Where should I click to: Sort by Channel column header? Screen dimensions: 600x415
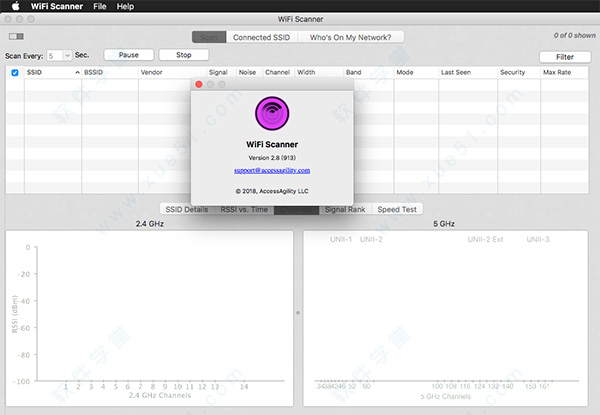tap(277, 72)
